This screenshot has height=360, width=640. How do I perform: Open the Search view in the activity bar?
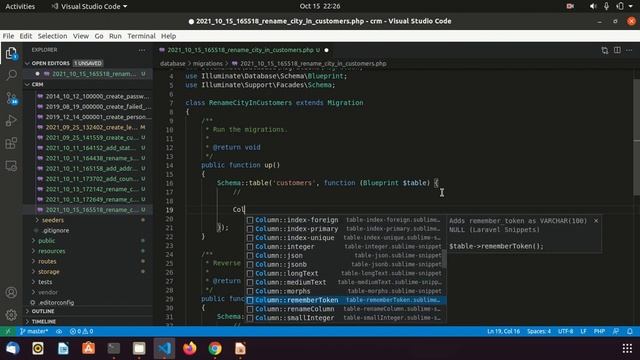click(x=11, y=75)
